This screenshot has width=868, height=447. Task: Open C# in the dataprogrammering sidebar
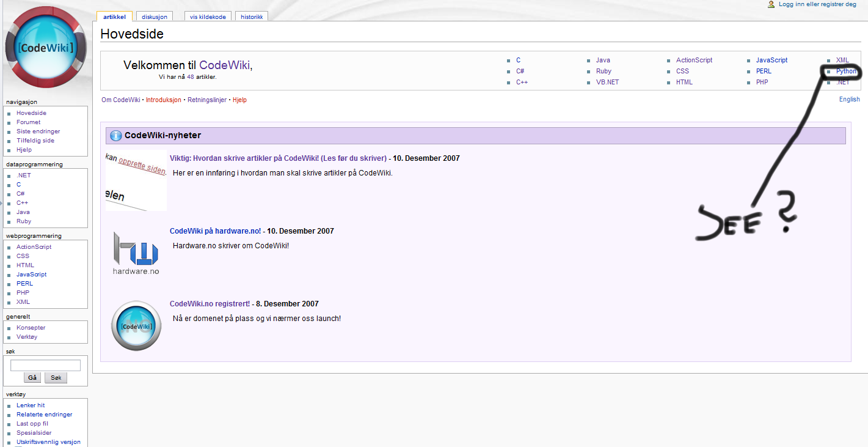point(21,194)
